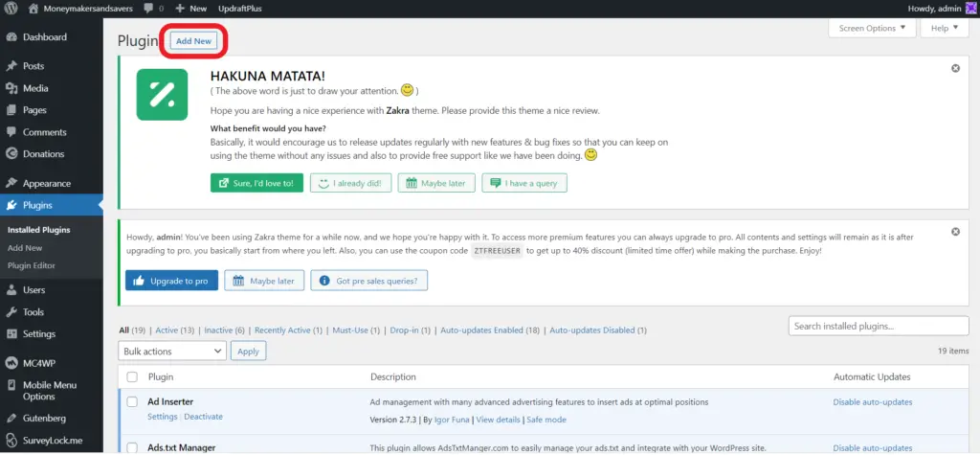Click Got pre sales queries? button

(x=368, y=281)
